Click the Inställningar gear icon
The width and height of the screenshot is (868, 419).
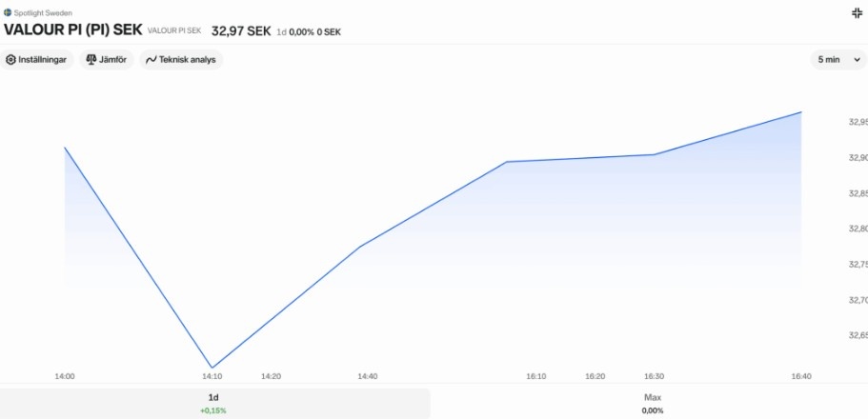[10, 60]
